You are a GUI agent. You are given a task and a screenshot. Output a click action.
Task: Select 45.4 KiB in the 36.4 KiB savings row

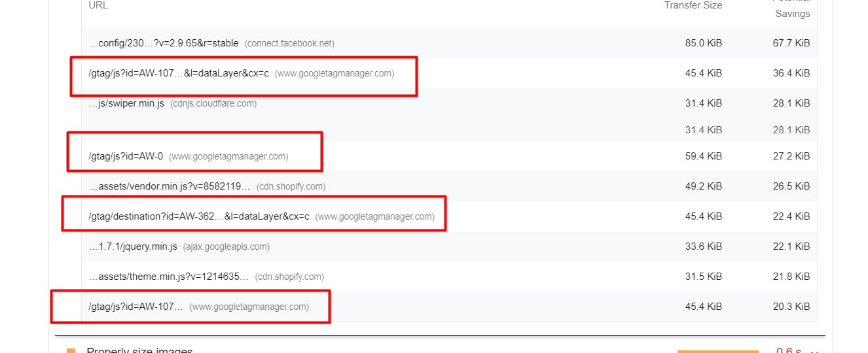(x=704, y=73)
